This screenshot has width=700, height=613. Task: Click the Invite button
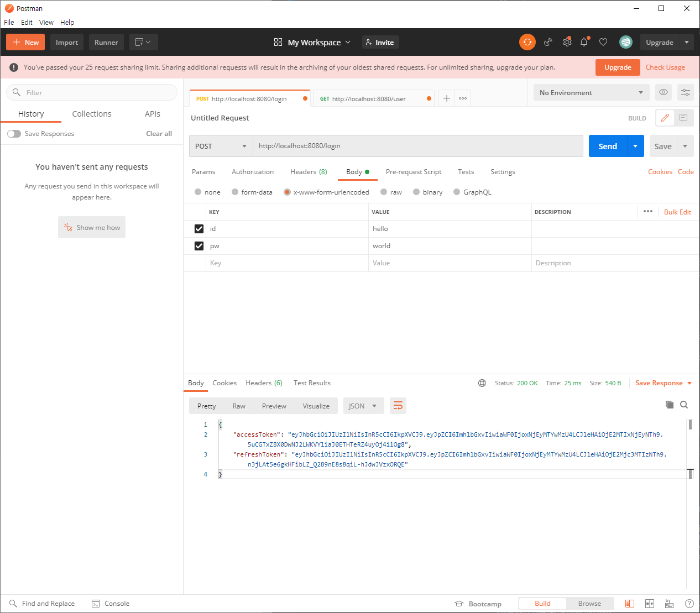coord(380,42)
